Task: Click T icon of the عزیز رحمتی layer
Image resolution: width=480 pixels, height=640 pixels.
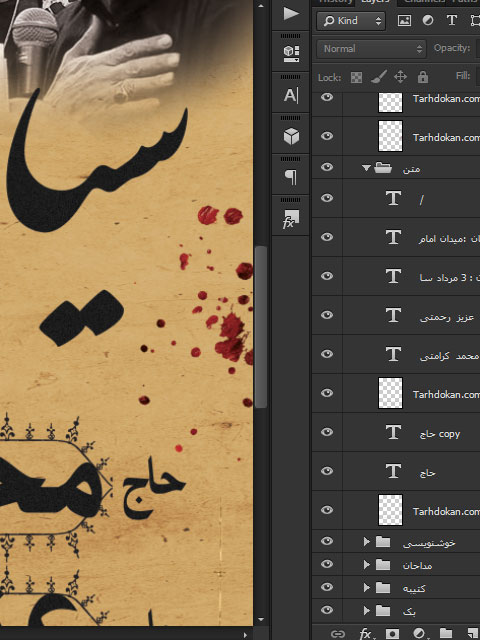Action: [x=393, y=315]
